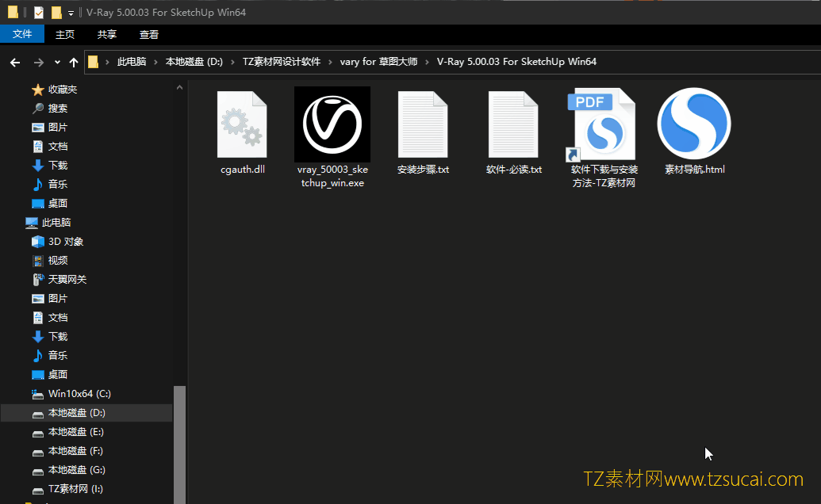Screen dimensions: 821x504
Task: Select the 素材导航.html file icon
Action: click(x=694, y=124)
